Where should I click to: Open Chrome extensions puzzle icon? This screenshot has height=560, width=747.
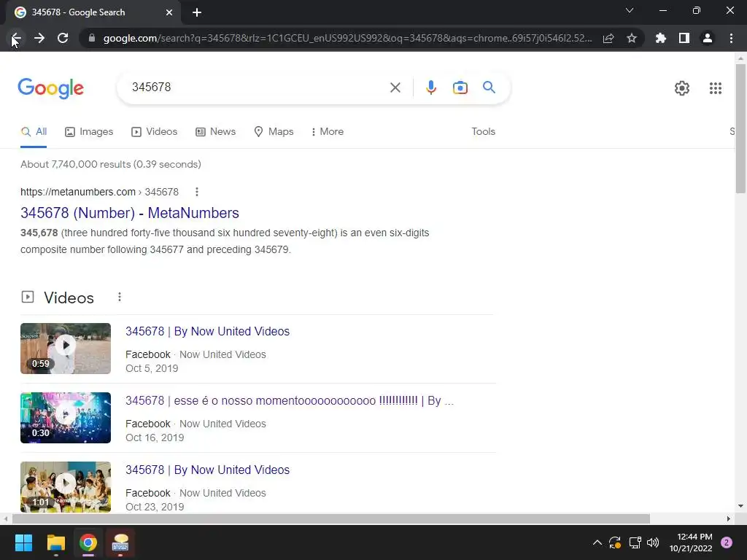pyautogui.click(x=661, y=38)
